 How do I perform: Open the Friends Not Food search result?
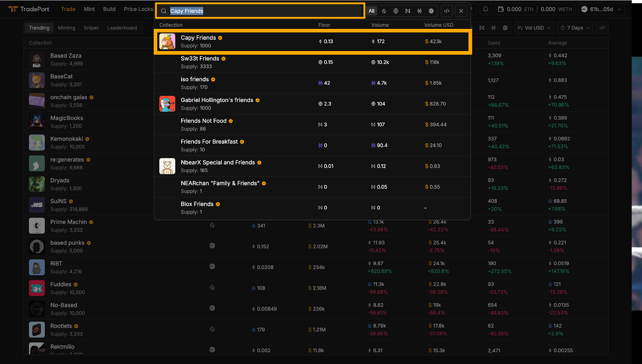(312, 125)
